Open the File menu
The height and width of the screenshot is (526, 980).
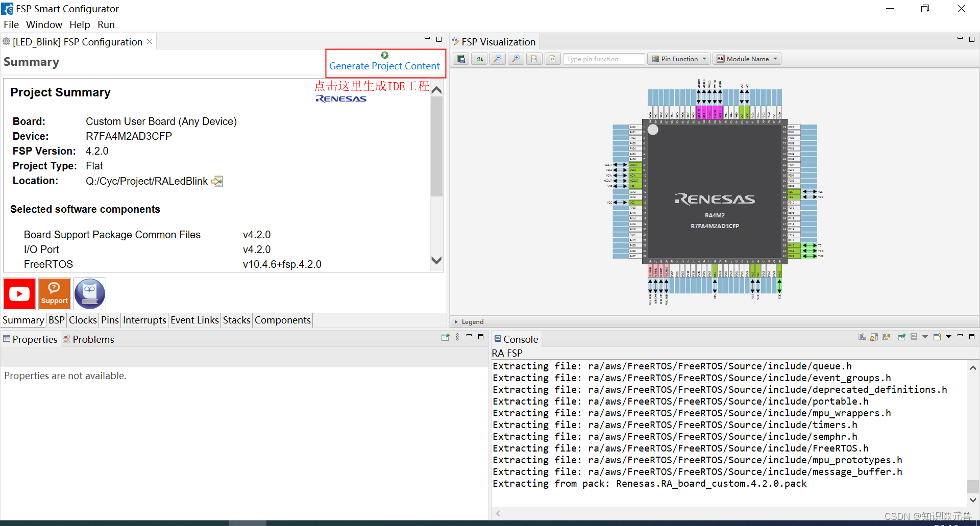pyautogui.click(x=11, y=24)
